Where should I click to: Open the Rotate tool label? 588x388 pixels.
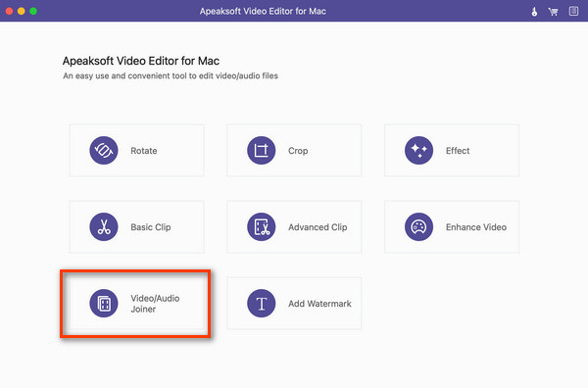click(x=144, y=151)
